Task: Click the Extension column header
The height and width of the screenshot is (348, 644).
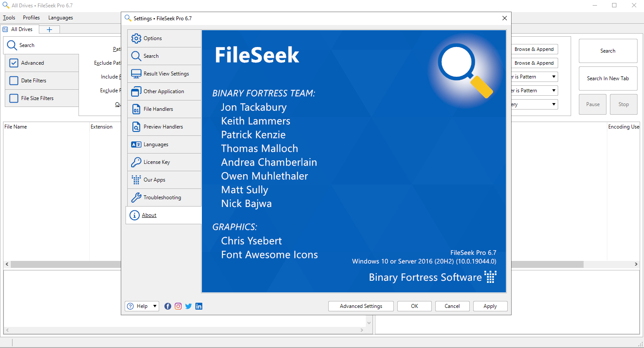Action: [105, 127]
